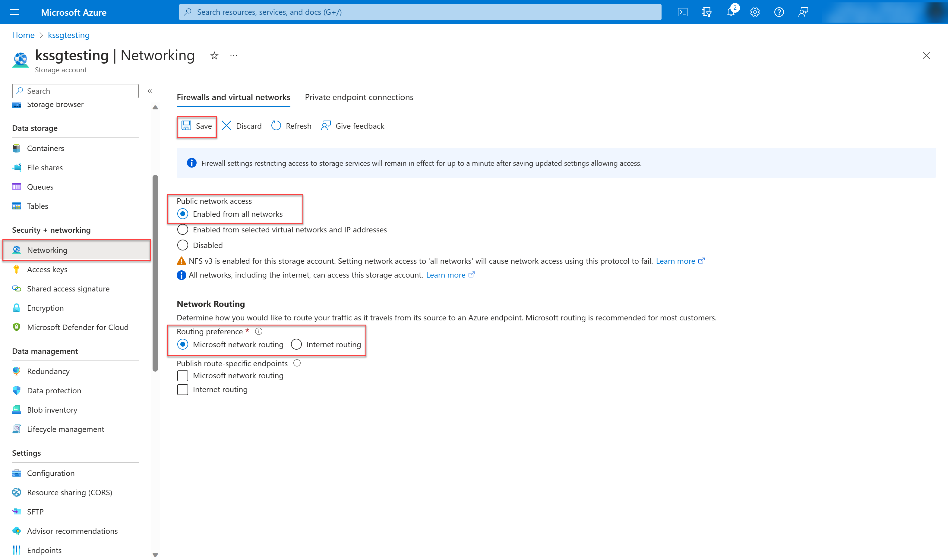Viewport: 948px width, 560px height.
Task: Open the portal hamburger menu
Action: pos(14,12)
